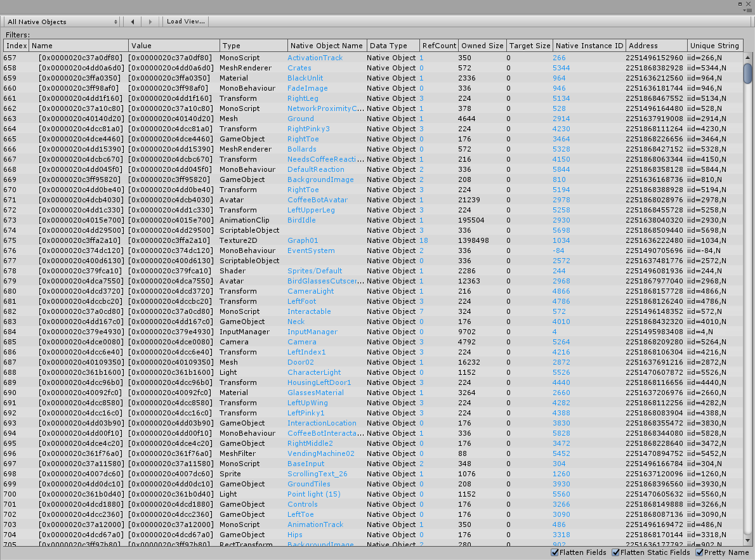The image size is (755, 560).
Task: Open the All Native Objects view dropdown
Action: tap(60, 21)
